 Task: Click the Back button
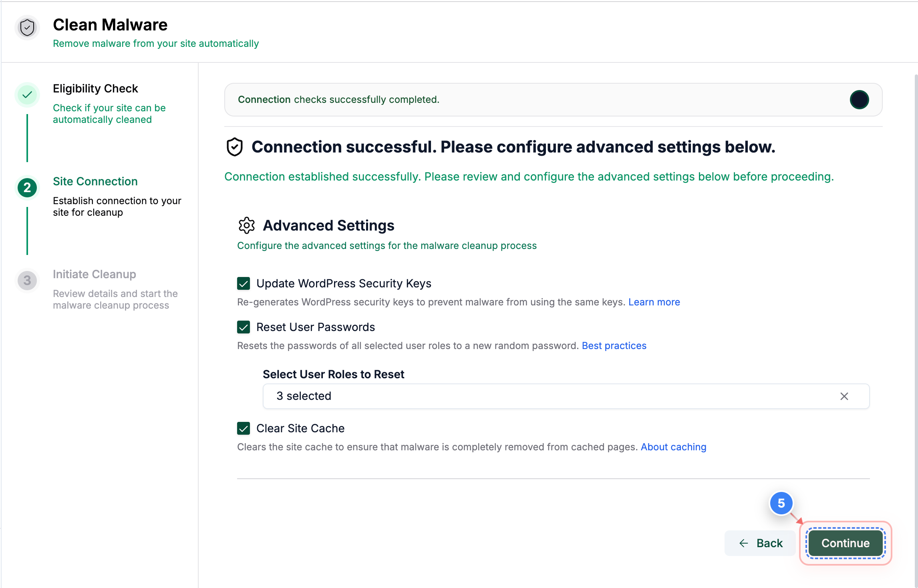(x=760, y=543)
